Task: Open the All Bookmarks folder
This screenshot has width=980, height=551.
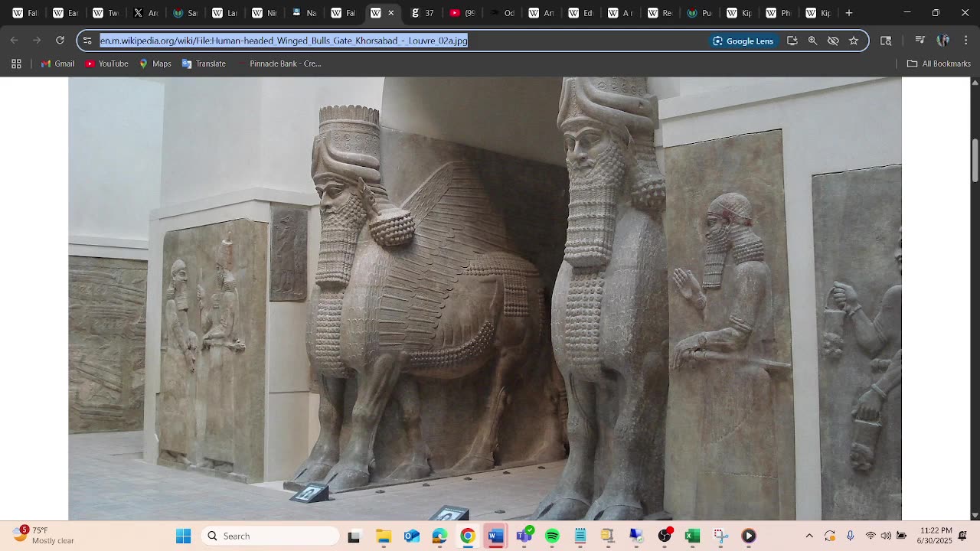Action: coord(939,64)
